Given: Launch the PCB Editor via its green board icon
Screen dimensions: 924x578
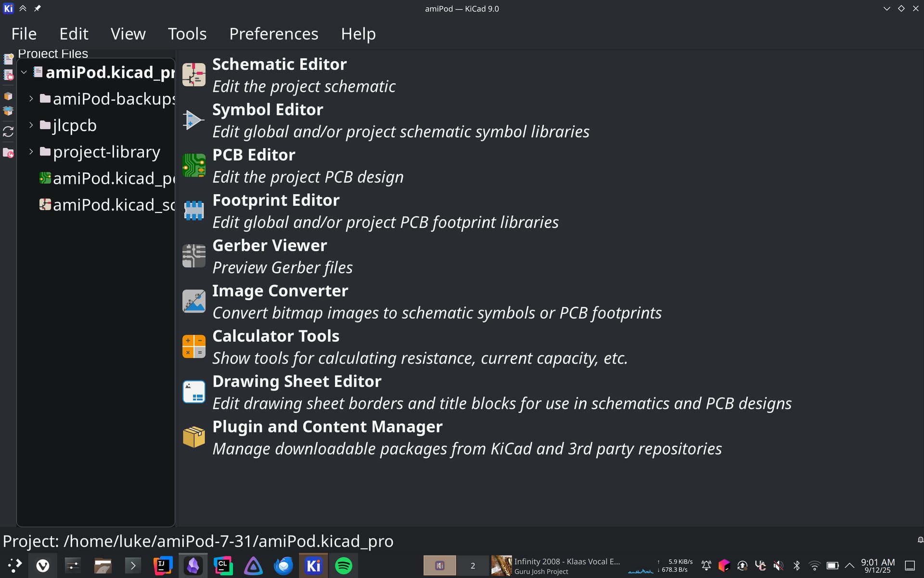Looking at the screenshot, I should click(194, 166).
